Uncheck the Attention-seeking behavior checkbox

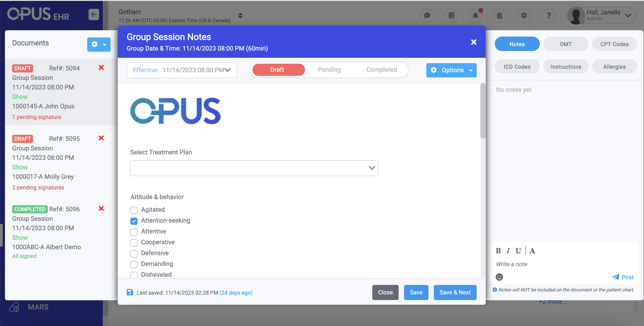click(134, 221)
